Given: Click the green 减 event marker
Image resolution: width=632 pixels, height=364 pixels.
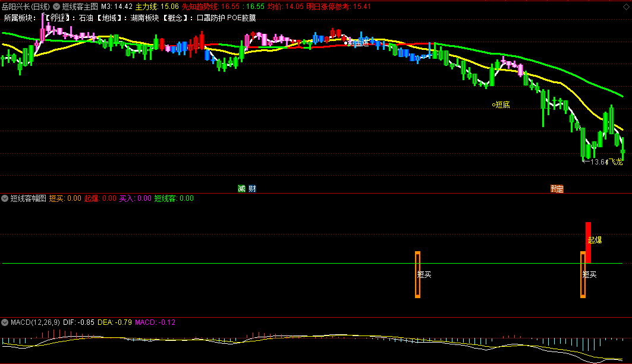Looking at the screenshot, I should point(241,188).
